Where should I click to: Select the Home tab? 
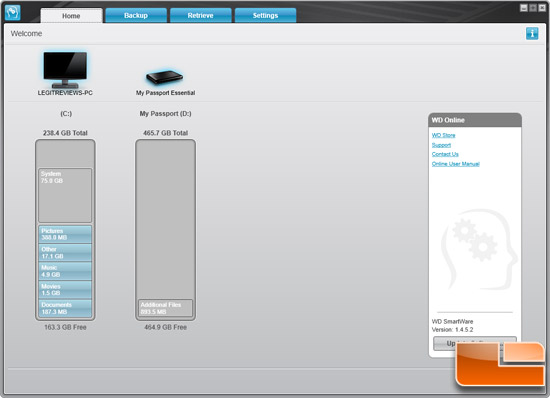pyautogui.click(x=71, y=16)
